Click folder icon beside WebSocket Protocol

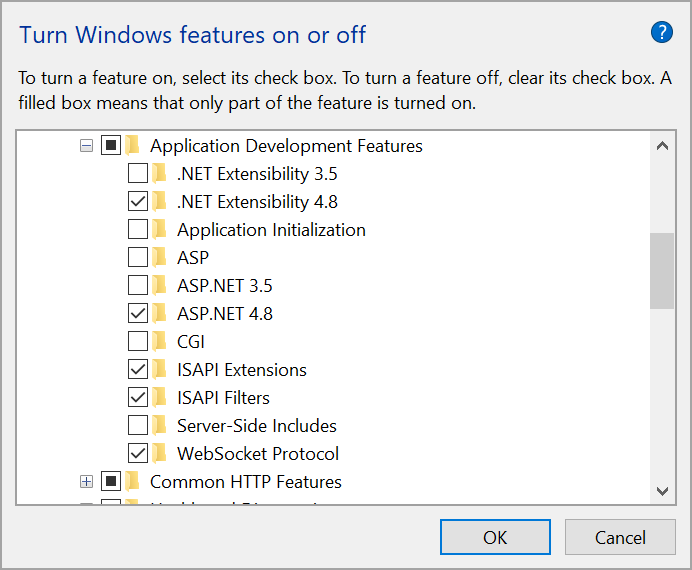159,454
